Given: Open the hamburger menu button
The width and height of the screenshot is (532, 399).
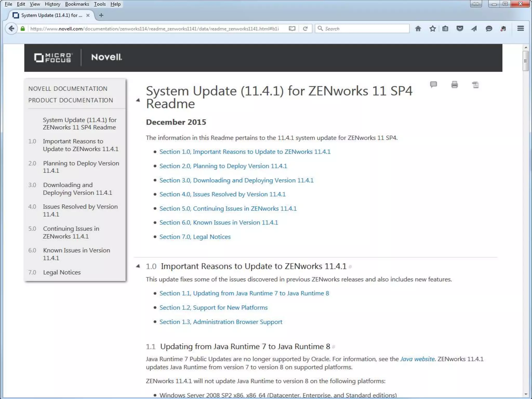Looking at the screenshot, I should click(x=521, y=28).
